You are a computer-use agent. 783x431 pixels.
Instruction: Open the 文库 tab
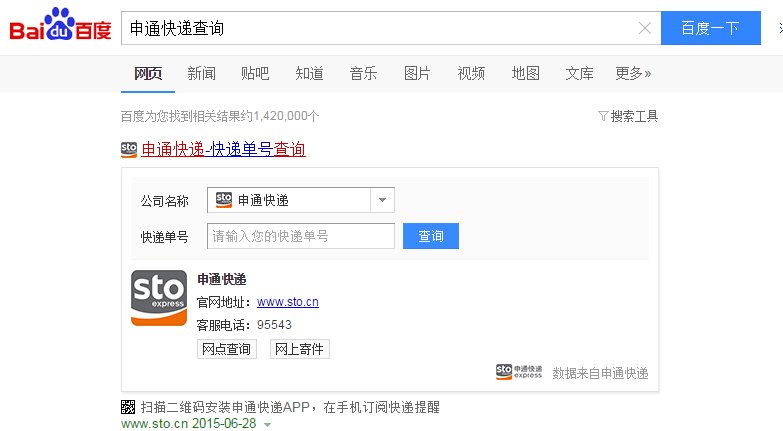click(579, 73)
